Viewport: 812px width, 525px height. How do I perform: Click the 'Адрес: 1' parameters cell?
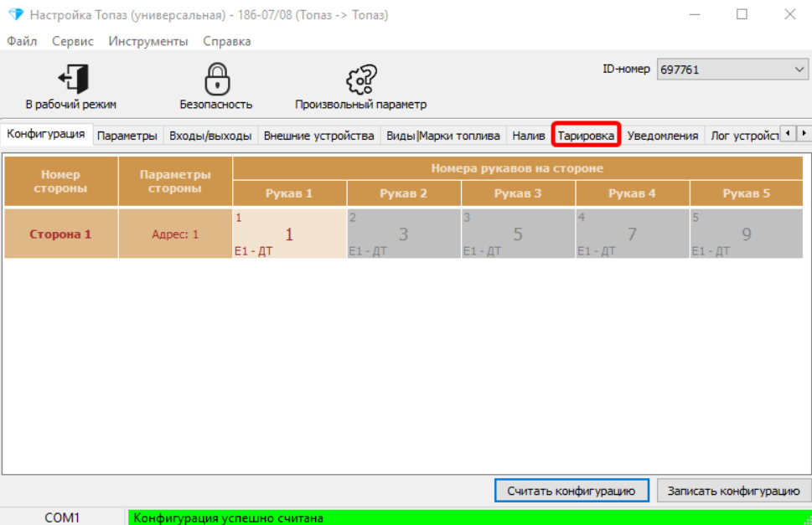(175, 234)
